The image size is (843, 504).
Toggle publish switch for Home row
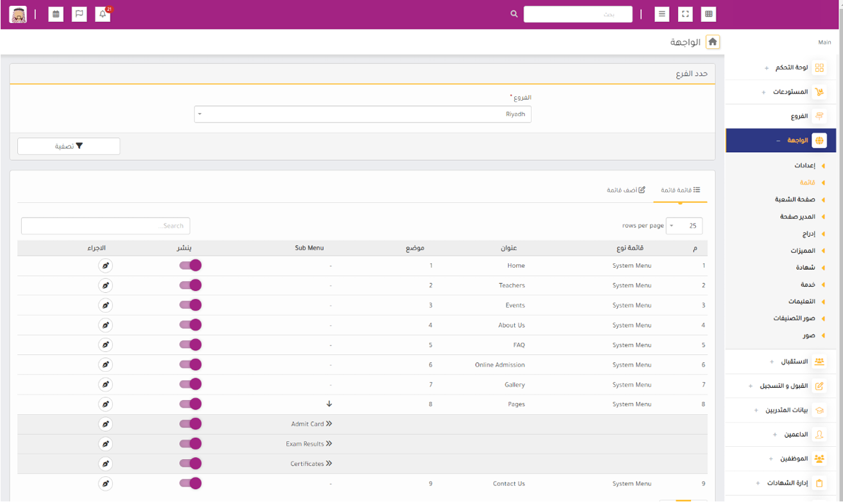[191, 266]
